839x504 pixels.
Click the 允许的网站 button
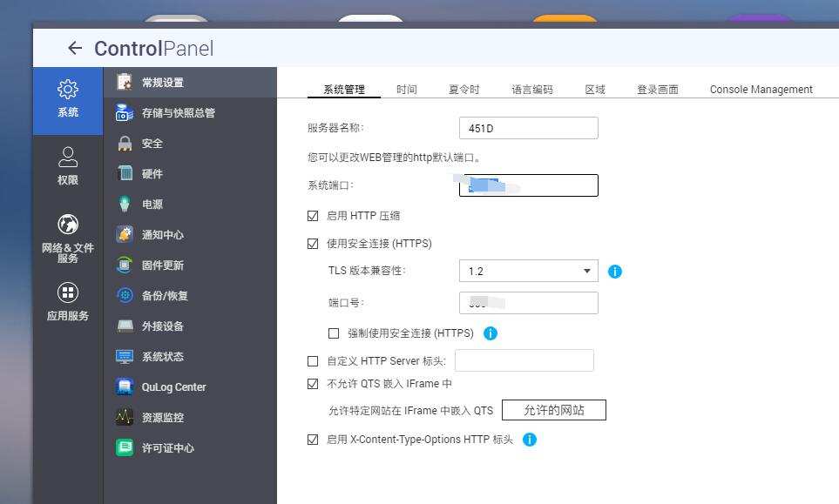[x=555, y=409]
